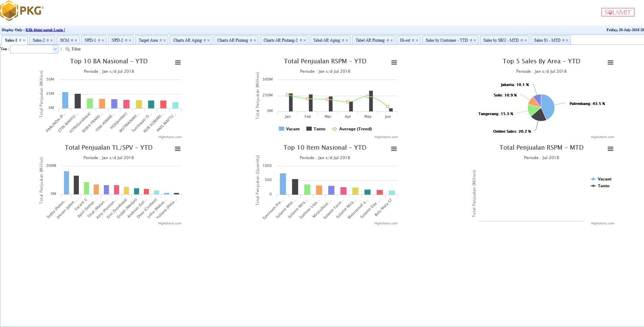Toggle Vacant series in RSPM YTD legend
The height and width of the screenshot is (327, 644).
point(289,129)
